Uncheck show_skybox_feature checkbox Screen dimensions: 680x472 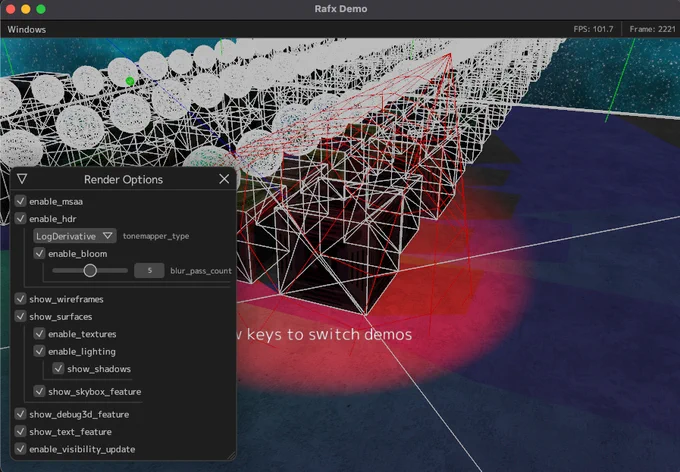39,391
